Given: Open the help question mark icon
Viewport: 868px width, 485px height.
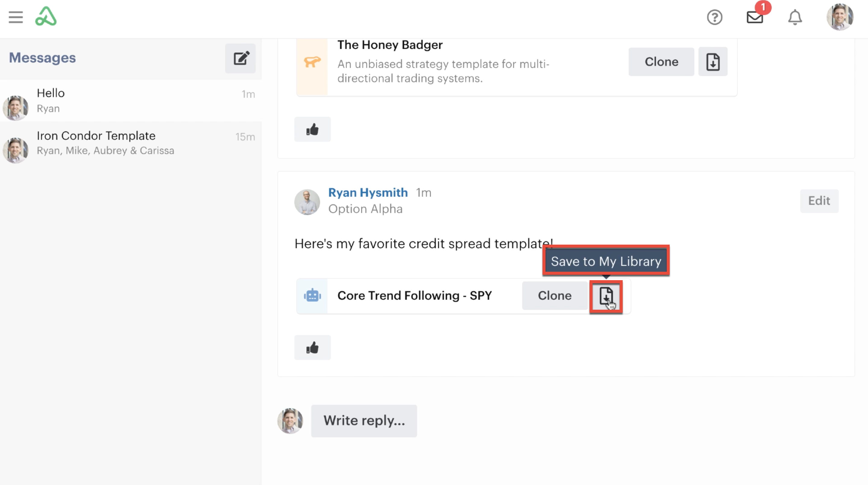Looking at the screenshot, I should pos(714,17).
